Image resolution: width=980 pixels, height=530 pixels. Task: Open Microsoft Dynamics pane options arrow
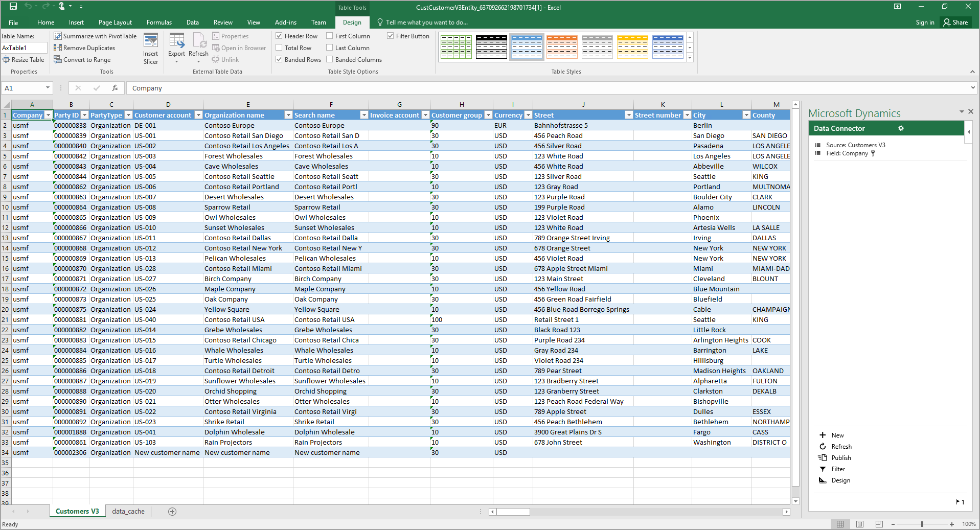pyautogui.click(x=962, y=111)
